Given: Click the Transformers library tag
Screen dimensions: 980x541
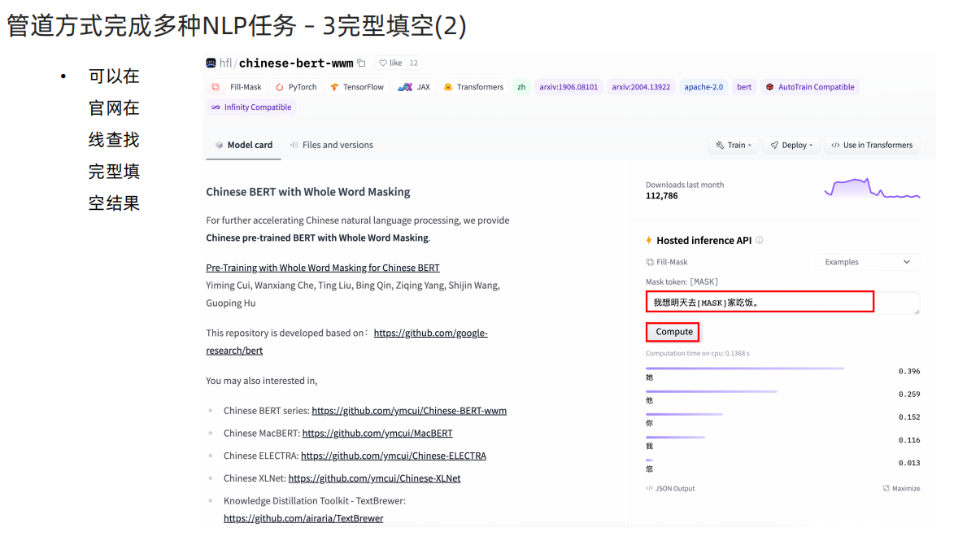Looking at the screenshot, I should tap(473, 86).
